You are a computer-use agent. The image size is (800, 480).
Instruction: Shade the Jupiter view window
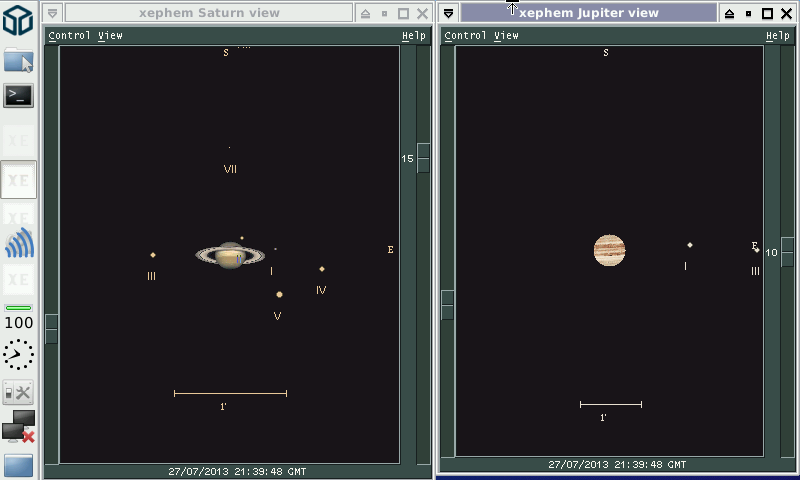coord(730,14)
